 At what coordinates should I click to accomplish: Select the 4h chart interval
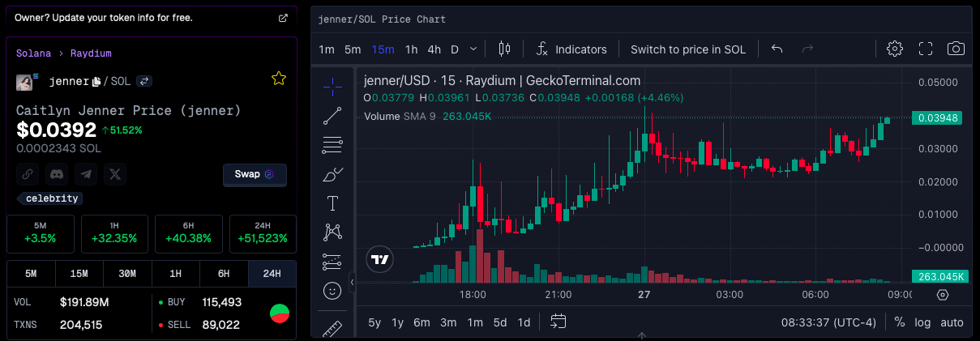tap(434, 49)
